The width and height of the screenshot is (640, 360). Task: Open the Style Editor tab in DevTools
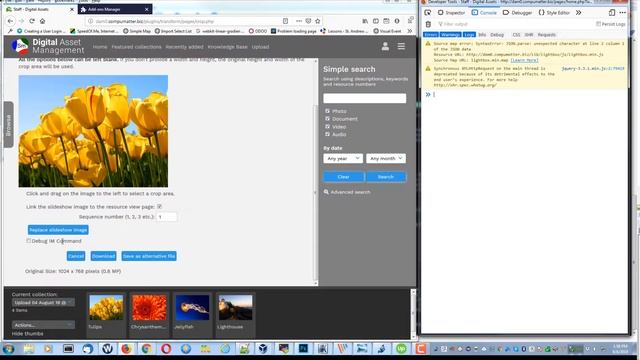pyautogui.click(x=554, y=13)
